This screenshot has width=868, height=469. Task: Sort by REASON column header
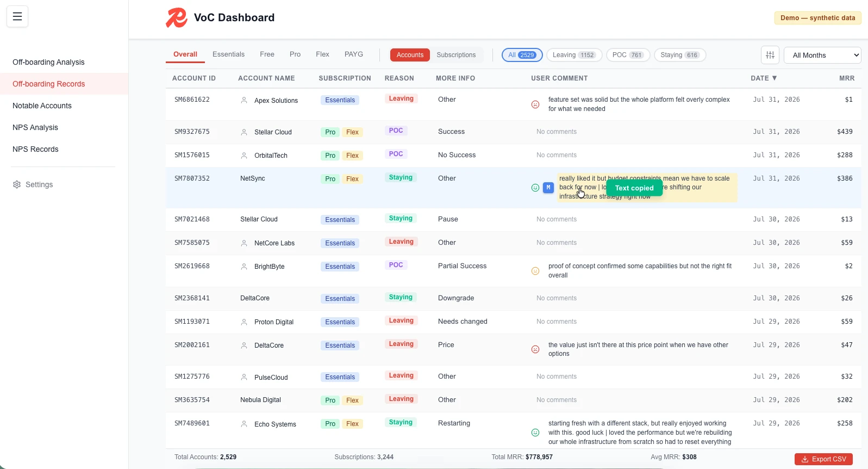399,78
